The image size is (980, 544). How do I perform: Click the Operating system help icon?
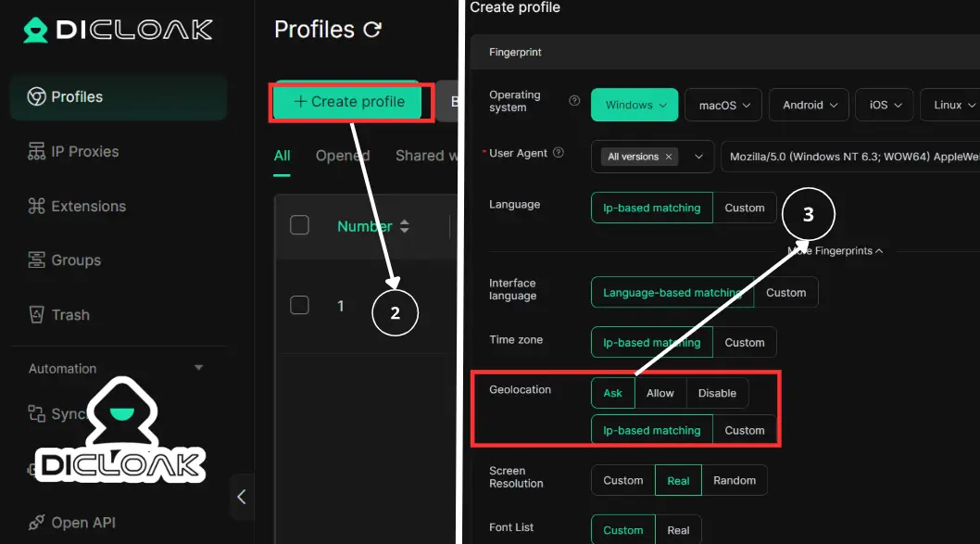[574, 101]
